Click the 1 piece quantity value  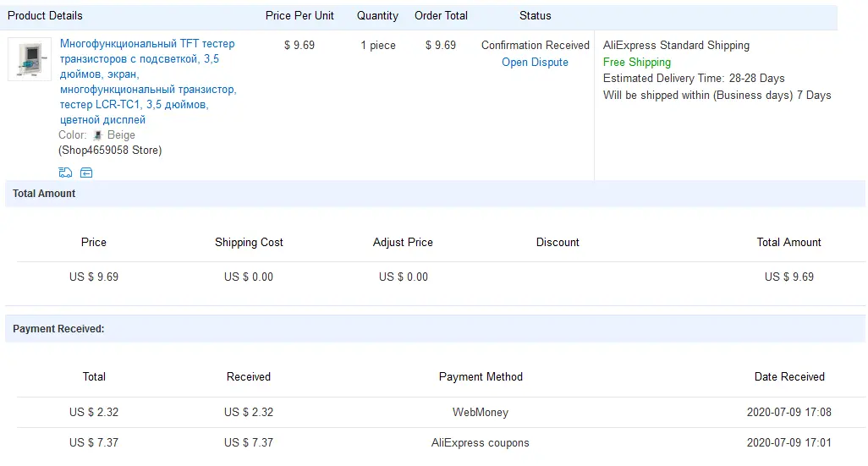tap(378, 46)
